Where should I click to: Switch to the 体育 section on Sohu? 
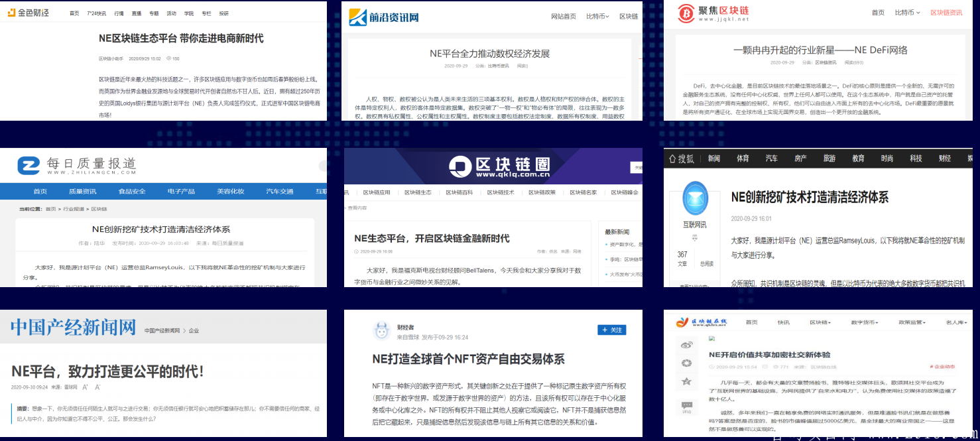743,158
